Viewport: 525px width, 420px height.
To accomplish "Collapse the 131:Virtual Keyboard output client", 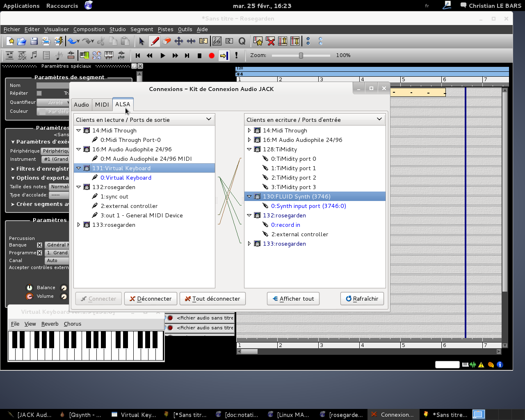I will (79, 168).
